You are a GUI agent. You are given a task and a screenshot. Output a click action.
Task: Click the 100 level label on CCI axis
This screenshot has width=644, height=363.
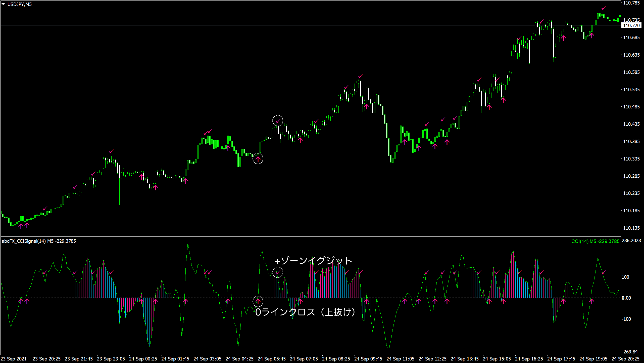625,277
